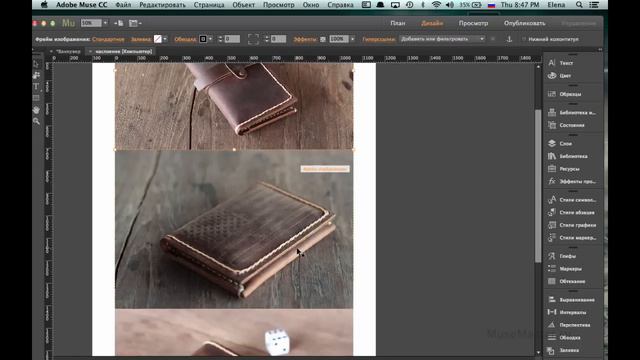Screen dimensions: 640x360
Task: Click the Гиперссылки link label
Action: tap(379, 39)
